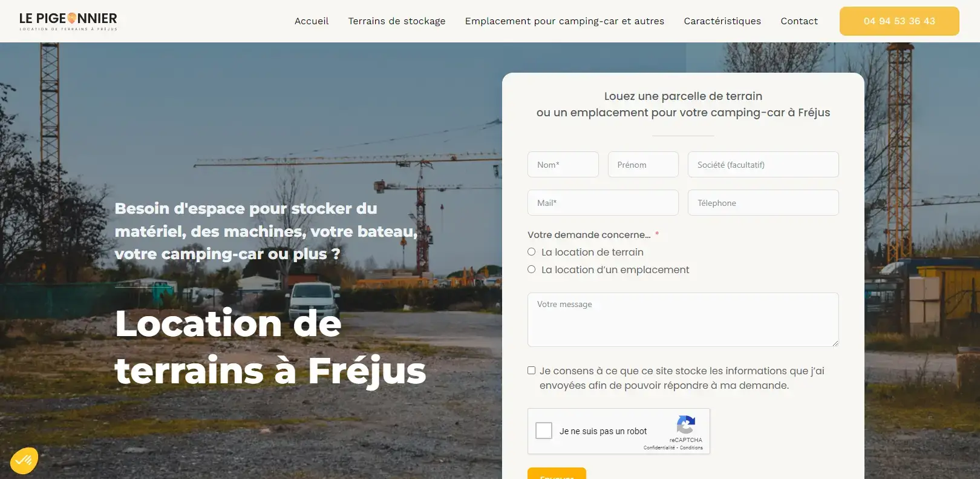
Task: Click the Télephone field
Action: [763, 203]
